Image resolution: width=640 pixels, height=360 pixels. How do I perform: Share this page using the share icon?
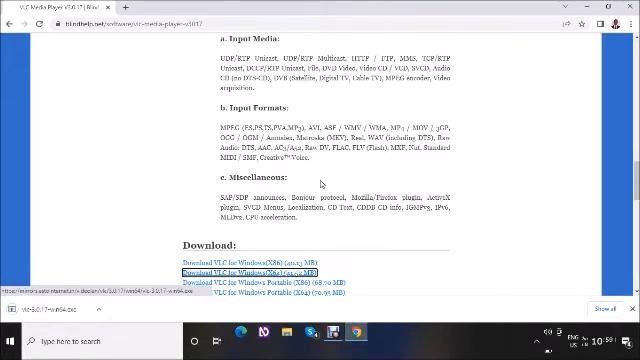[x=567, y=24]
